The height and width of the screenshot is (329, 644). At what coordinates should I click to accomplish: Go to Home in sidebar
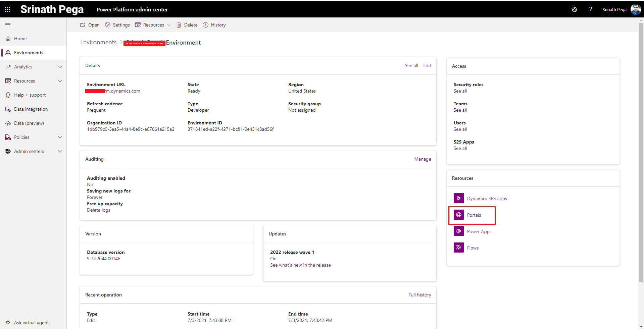click(x=20, y=39)
